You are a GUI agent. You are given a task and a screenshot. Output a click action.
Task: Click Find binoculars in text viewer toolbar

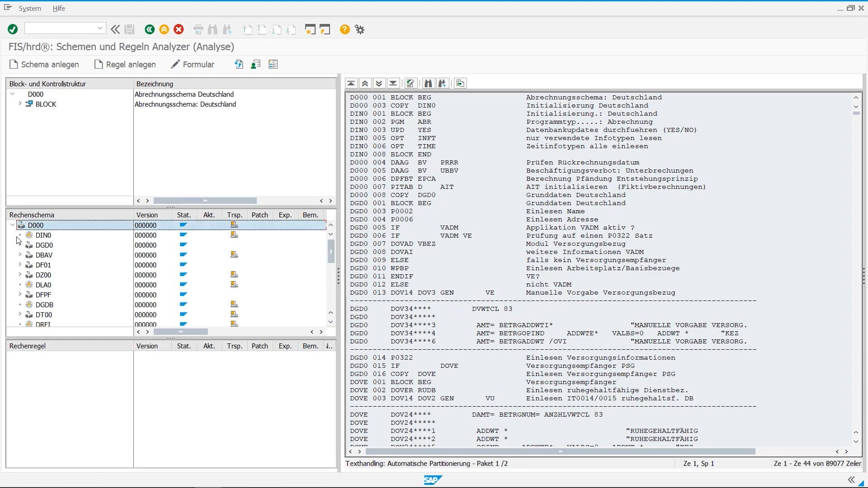tap(428, 83)
